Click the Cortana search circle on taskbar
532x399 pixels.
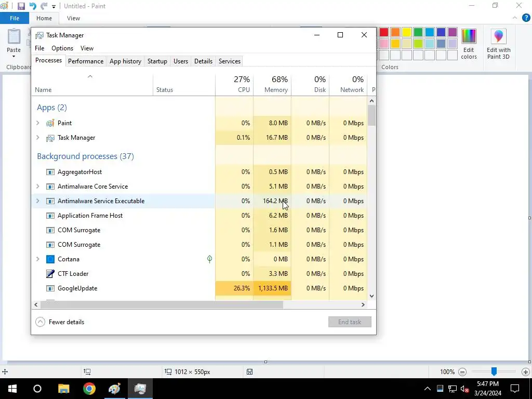coord(37,389)
